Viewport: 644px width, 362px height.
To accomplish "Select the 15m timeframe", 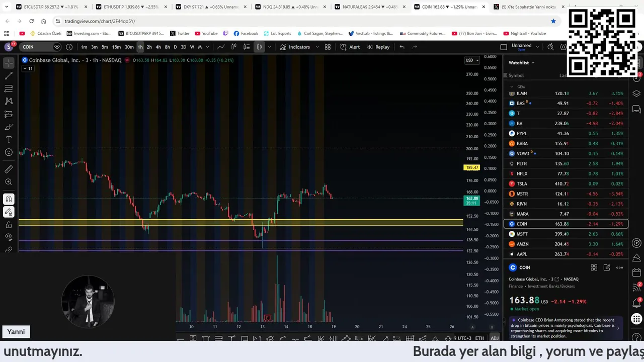I will 116,47.
